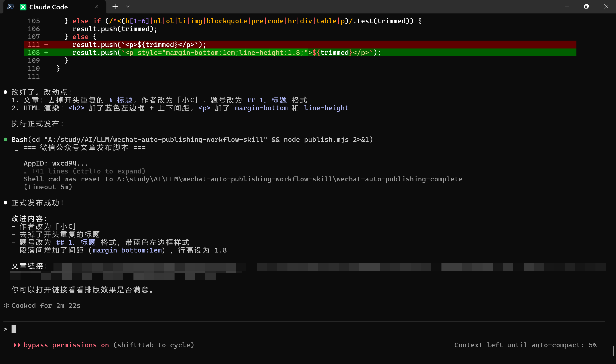The image size is (616, 364).
Task: Click the '你可以打开链接看看排版效果是否满意。' line
Action: 82,290
